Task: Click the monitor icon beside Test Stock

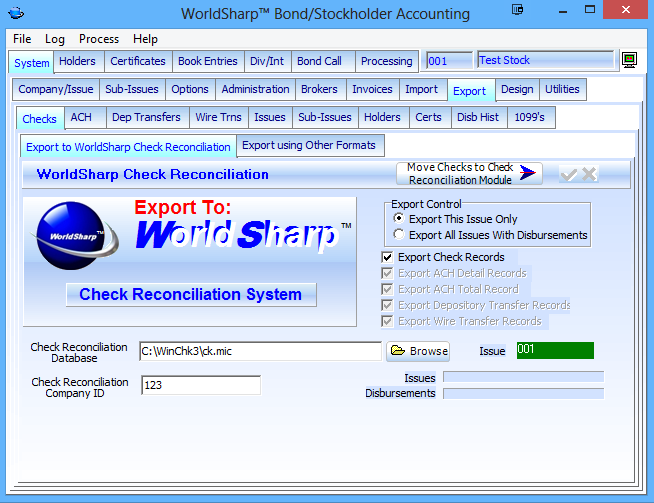Action: coord(629,61)
